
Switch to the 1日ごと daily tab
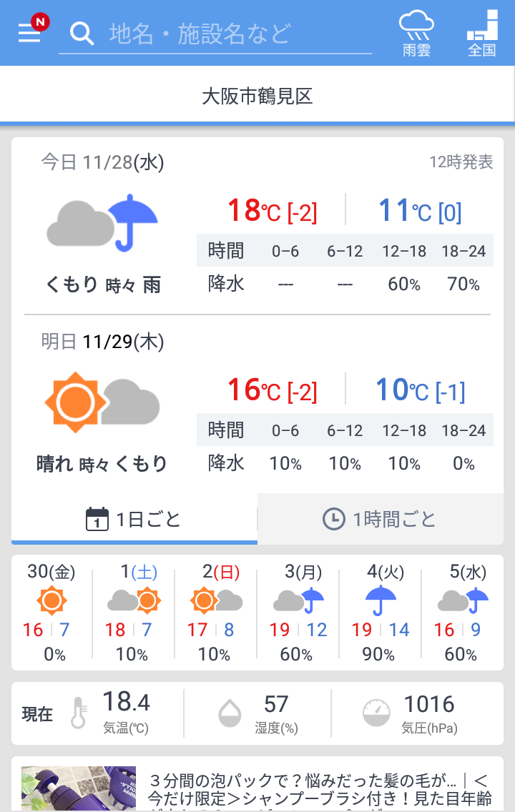click(x=134, y=519)
